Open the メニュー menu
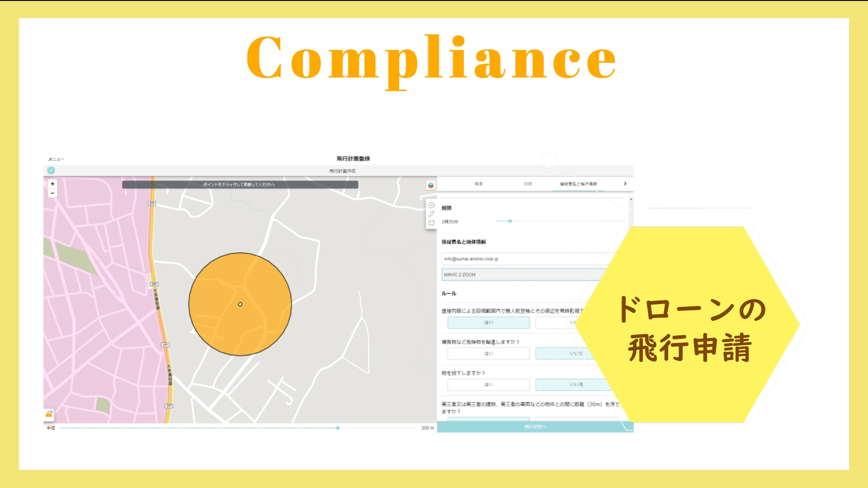 [x=56, y=159]
